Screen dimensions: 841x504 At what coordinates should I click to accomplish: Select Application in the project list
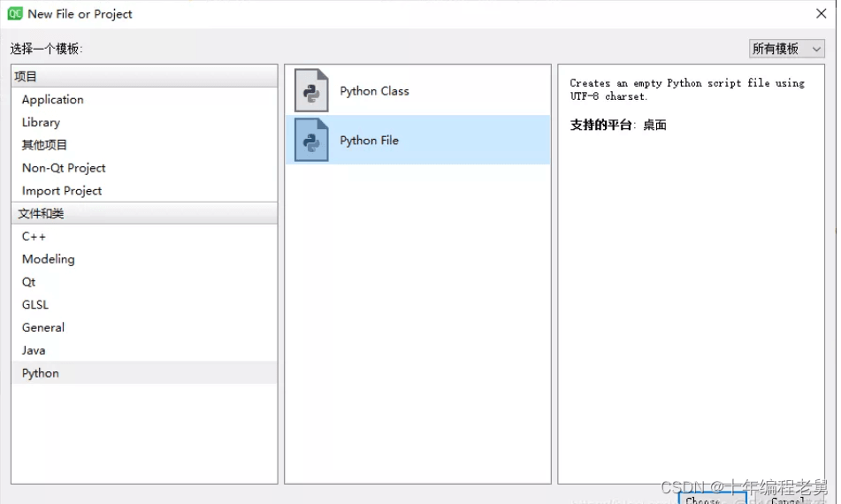click(x=144, y=100)
